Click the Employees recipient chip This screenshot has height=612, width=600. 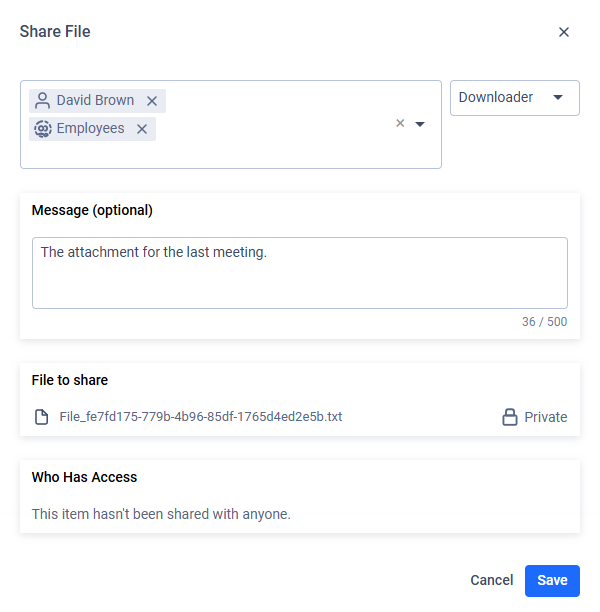pos(92,129)
